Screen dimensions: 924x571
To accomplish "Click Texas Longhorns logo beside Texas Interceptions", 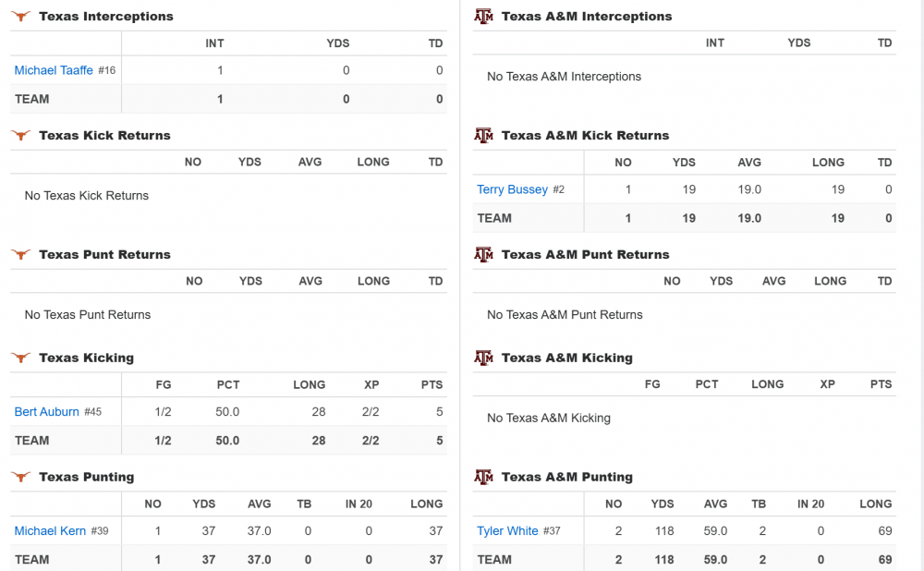I will (x=20, y=17).
